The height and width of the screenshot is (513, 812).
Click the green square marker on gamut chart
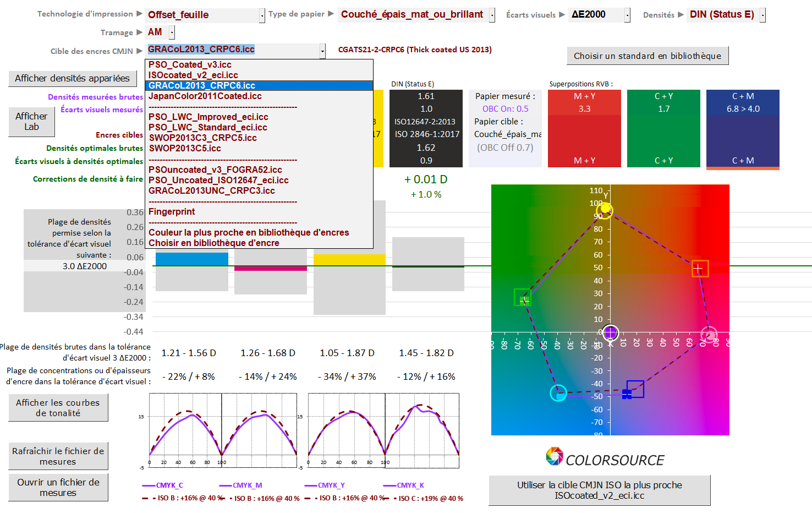point(523,297)
